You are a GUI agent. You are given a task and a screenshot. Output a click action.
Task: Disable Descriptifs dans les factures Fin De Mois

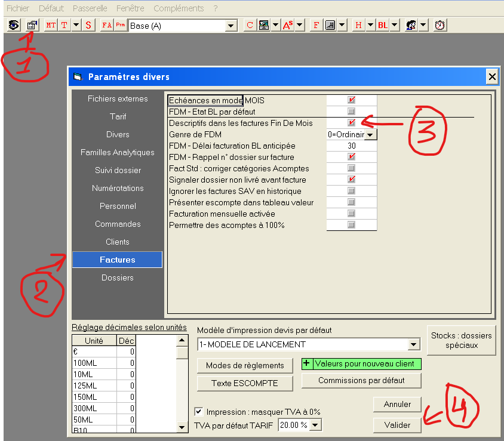(x=351, y=123)
